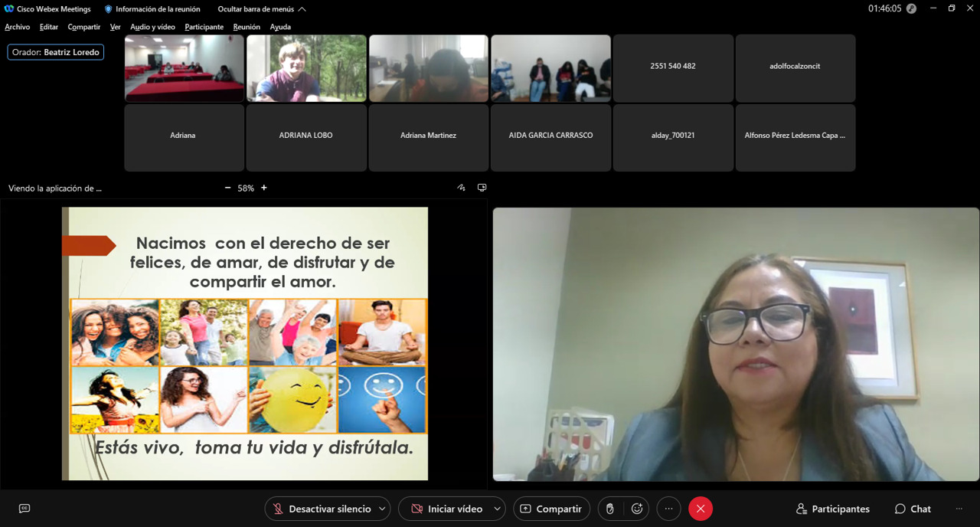Open the reactions smiley icon

point(637,509)
